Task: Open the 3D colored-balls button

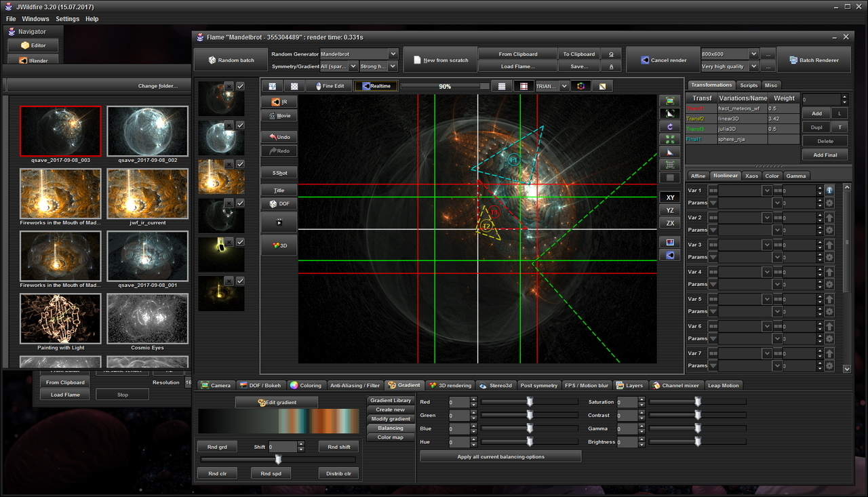Action: point(279,245)
